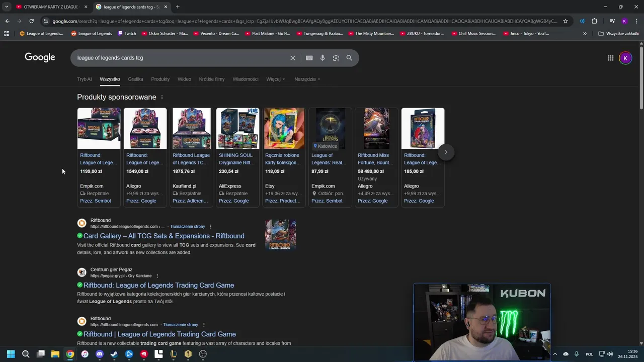Show next sponsored products with arrow
This screenshot has width=644, height=362.
(x=446, y=152)
